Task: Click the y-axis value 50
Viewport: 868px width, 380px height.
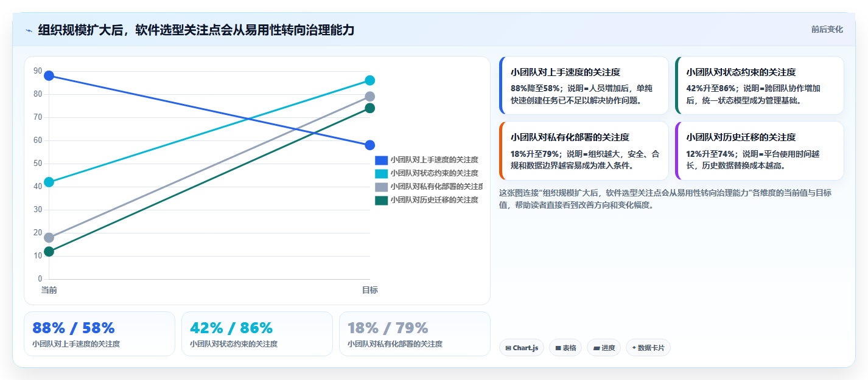Action: (x=38, y=164)
